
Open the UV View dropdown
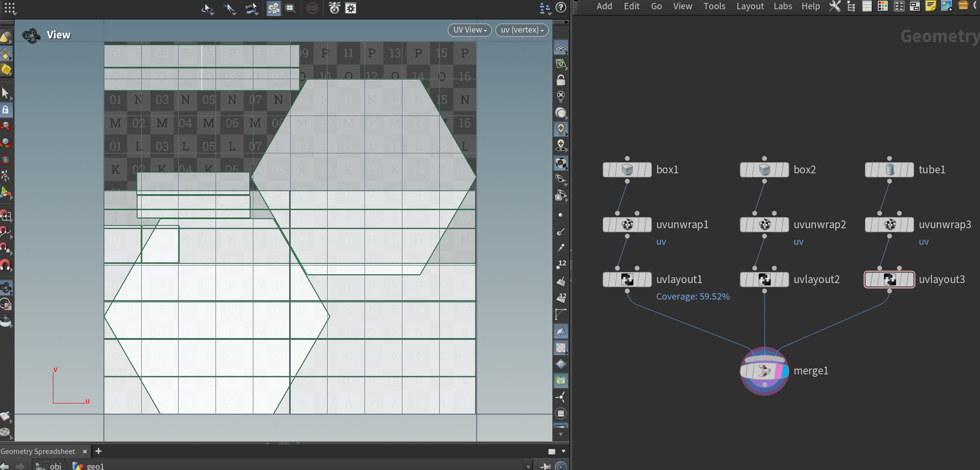468,30
